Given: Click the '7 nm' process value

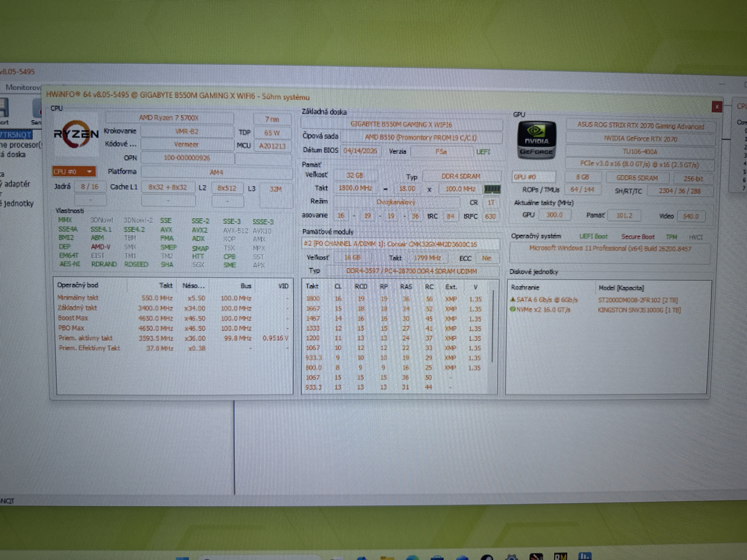Looking at the screenshot, I should coord(272,119).
